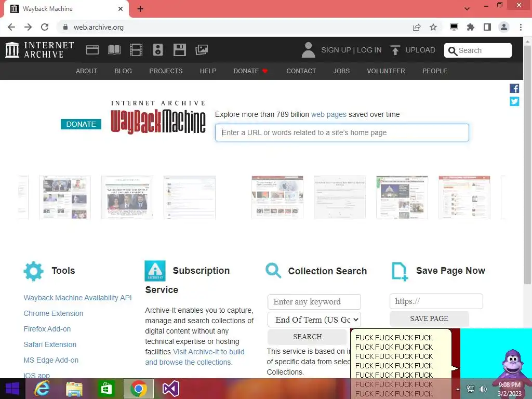This screenshot has width=532, height=399.
Task: Open the HELP menu item
Action: (x=208, y=71)
